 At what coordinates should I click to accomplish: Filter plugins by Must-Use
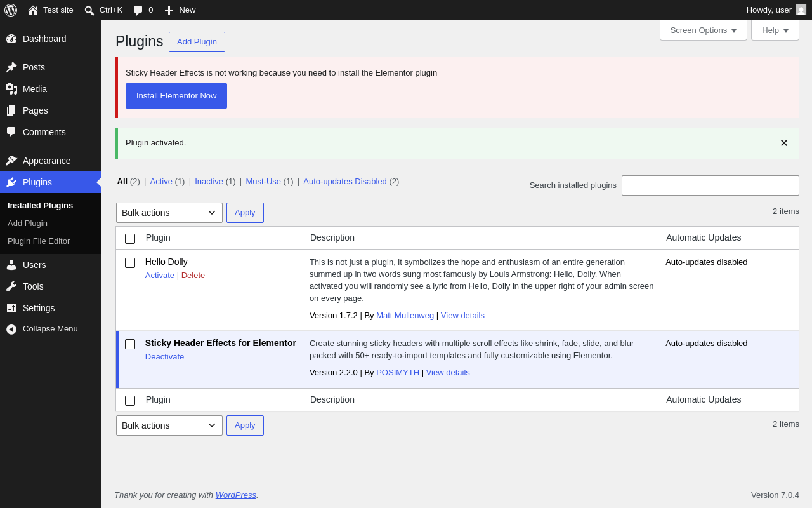tap(263, 182)
